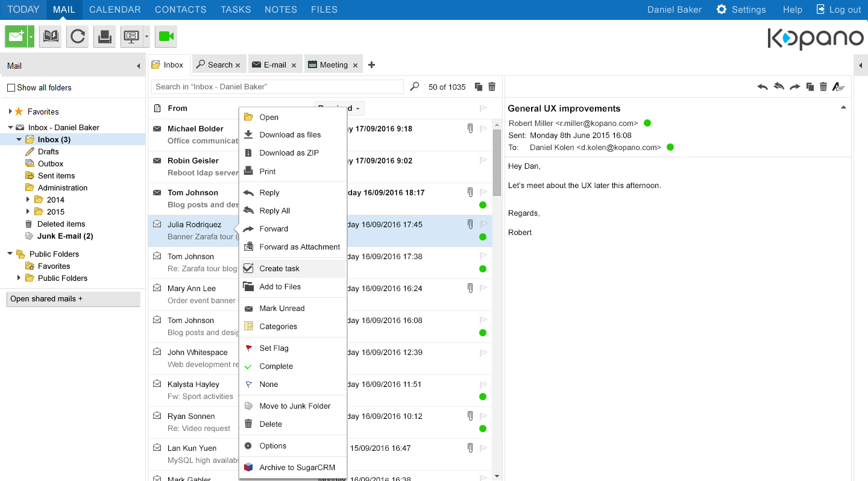Start a video call with camera icon

166,37
